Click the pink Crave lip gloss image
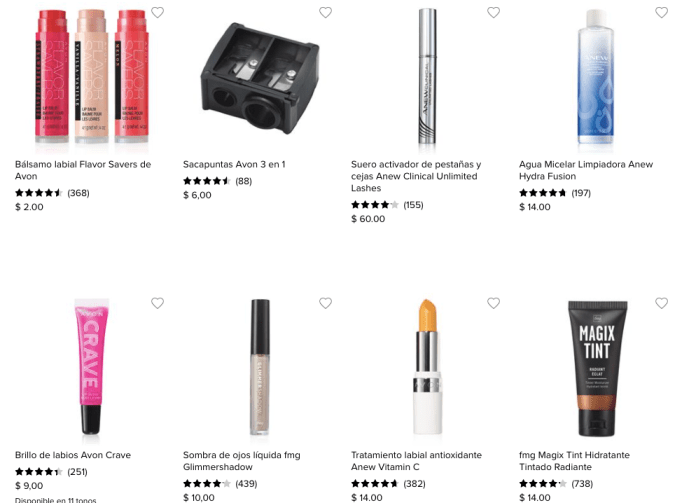This screenshot has width=675, height=503. click(91, 366)
